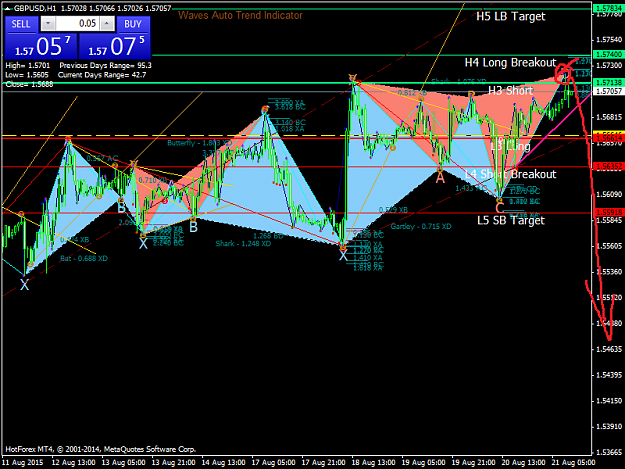Click the 1.268 BD ratio label
This screenshot has height=469, width=625.
point(268,236)
